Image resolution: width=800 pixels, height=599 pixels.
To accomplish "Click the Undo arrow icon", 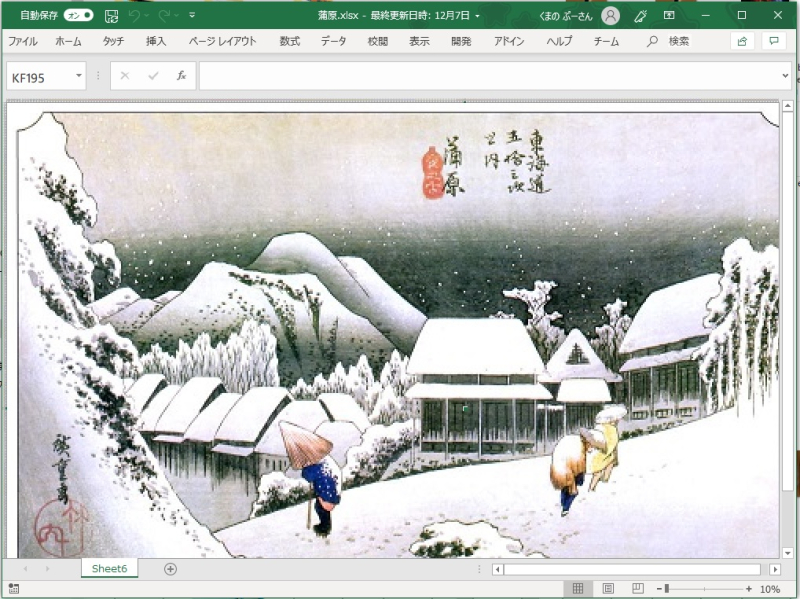I will pos(134,16).
